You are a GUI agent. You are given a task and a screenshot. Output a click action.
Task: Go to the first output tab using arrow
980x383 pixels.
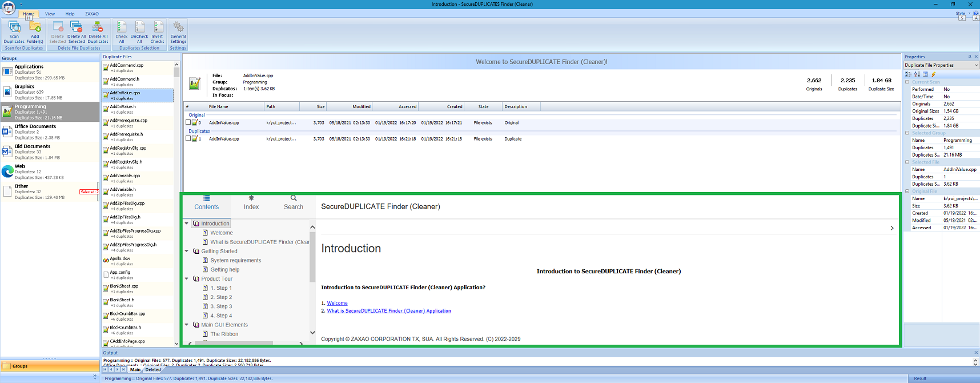(105, 370)
